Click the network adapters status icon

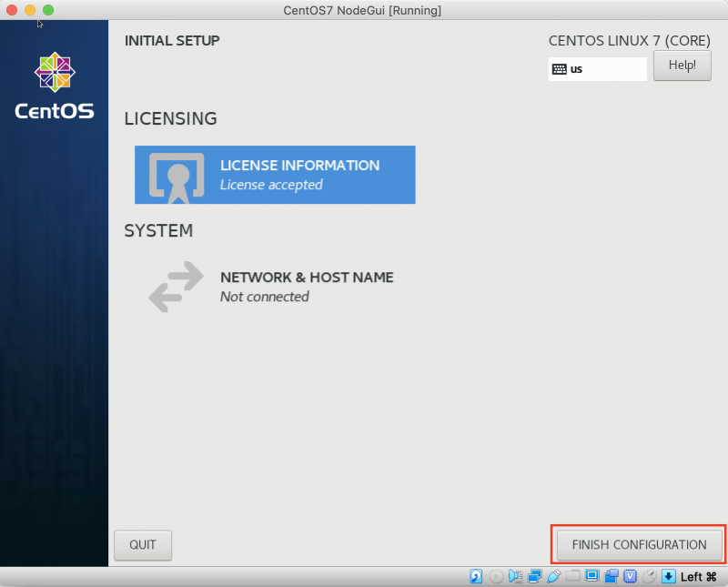coord(534,576)
